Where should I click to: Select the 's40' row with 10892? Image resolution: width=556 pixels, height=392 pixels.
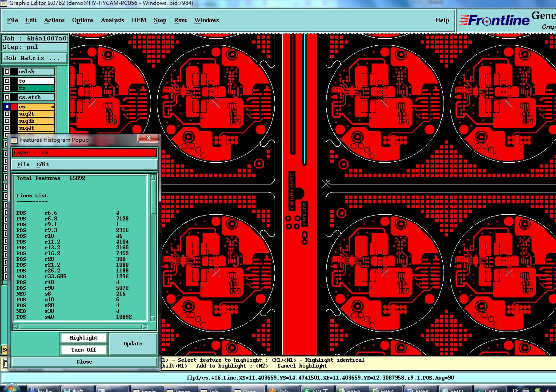73,317
